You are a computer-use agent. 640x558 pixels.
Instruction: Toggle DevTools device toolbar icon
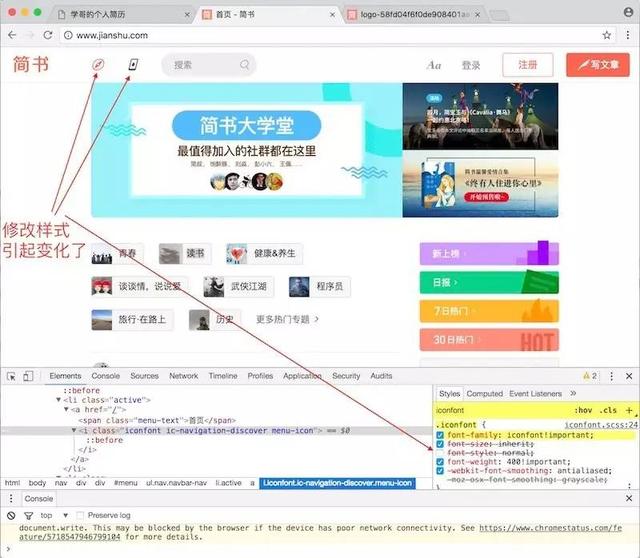28,376
